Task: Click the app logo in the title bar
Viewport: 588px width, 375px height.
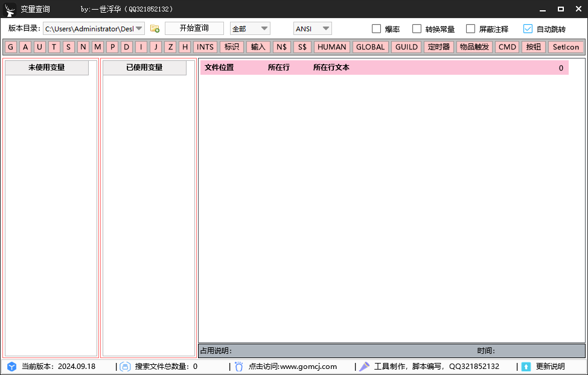Action: (x=10, y=9)
